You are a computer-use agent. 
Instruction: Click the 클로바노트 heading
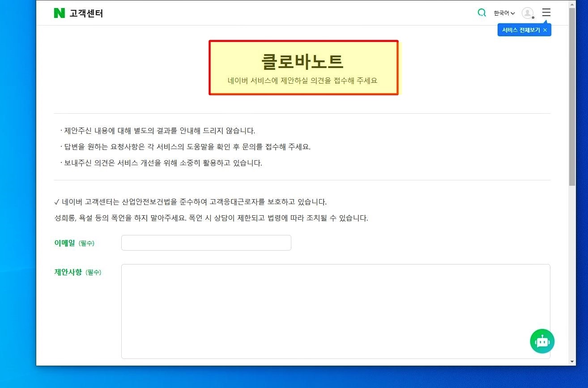pos(303,62)
